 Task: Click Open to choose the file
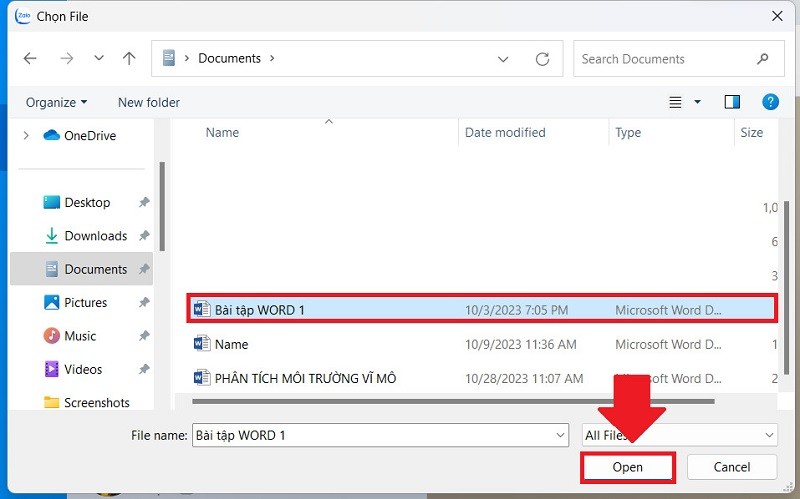tap(628, 467)
